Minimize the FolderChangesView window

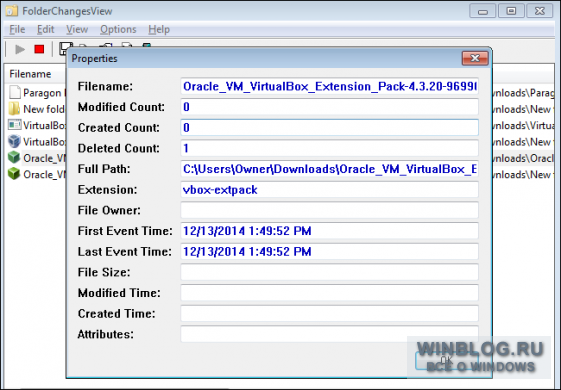[x=482, y=11]
